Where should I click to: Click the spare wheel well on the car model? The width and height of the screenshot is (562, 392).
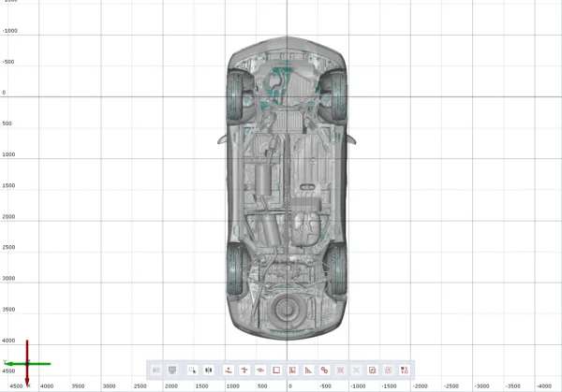pos(287,310)
